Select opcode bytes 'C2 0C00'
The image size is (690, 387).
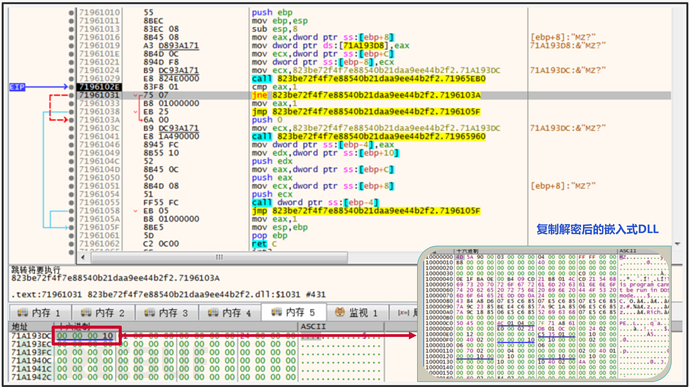click(161, 244)
